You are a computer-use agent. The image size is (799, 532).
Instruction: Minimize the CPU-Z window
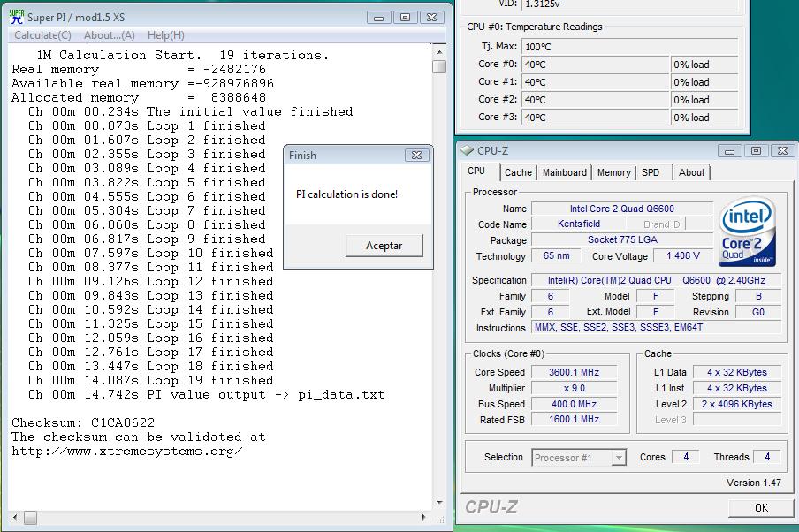click(730, 151)
